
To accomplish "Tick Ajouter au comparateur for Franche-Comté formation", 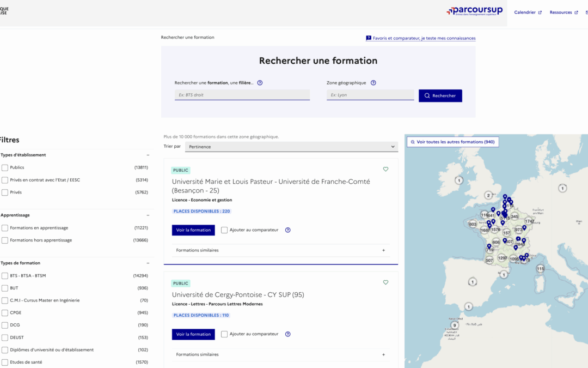I will (x=224, y=230).
